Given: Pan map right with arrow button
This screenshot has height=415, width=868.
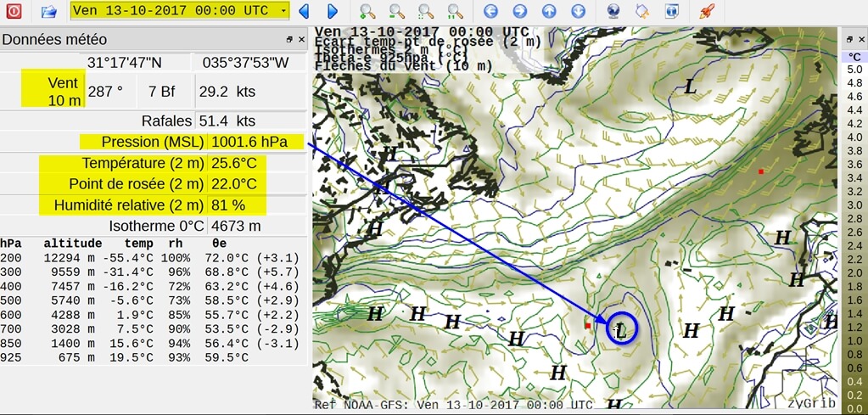Looking at the screenshot, I should (x=520, y=10).
